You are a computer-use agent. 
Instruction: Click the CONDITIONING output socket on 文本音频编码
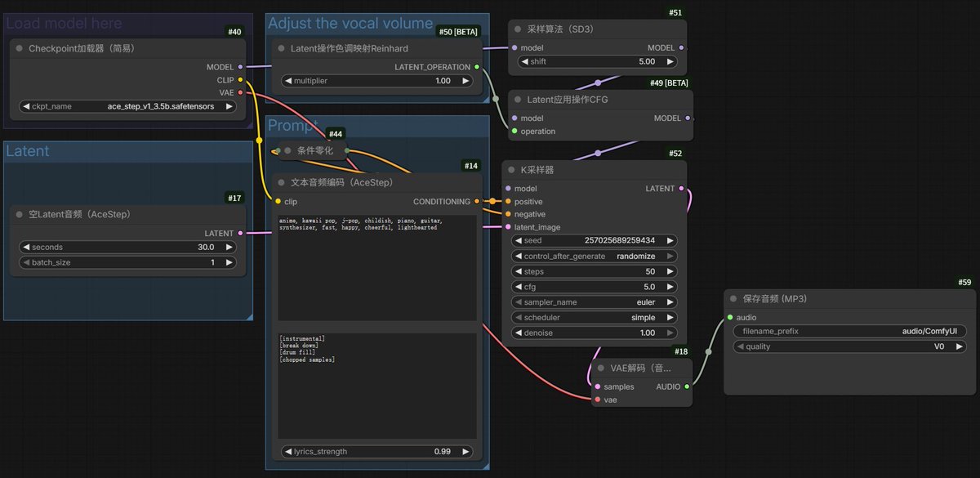pos(477,201)
